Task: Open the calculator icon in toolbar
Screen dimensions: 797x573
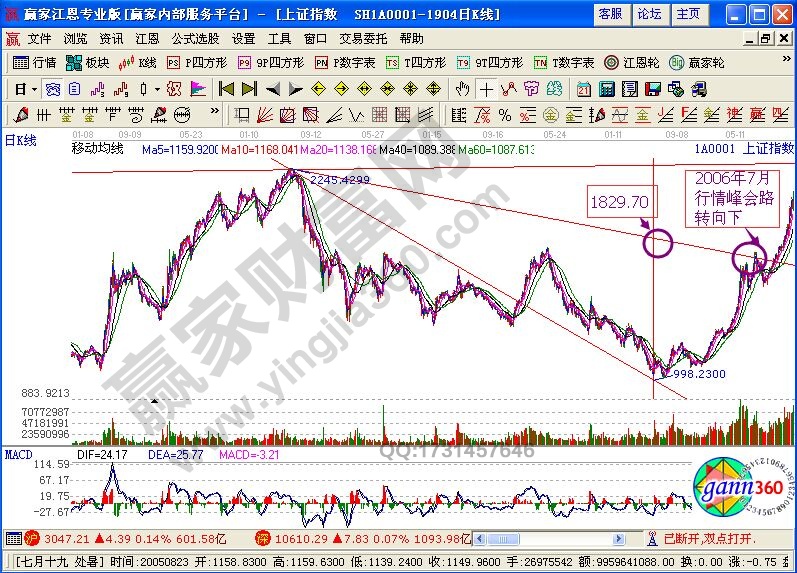Action: point(607,88)
